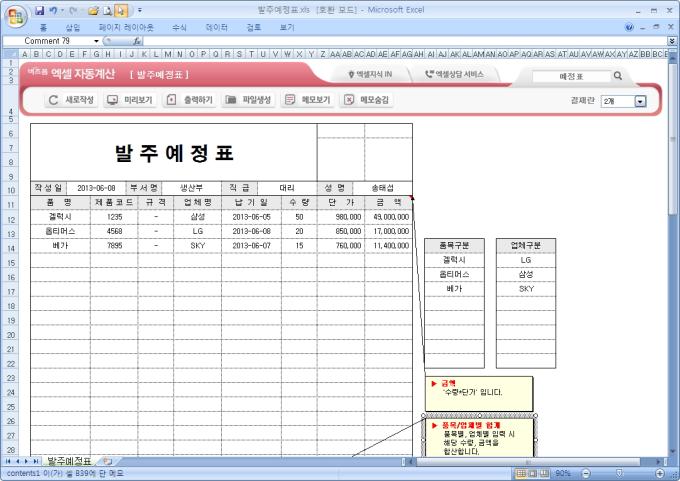Open the Customize Quick Access Toolbar arrow
This screenshot has width=680, height=481.
click(140, 10)
